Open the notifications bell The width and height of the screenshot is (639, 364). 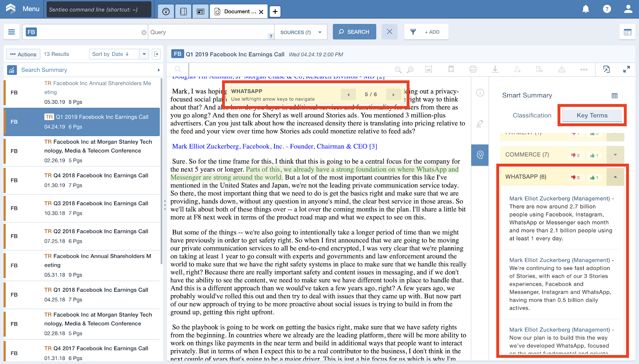pyautogui.click(x=585, y=9)
